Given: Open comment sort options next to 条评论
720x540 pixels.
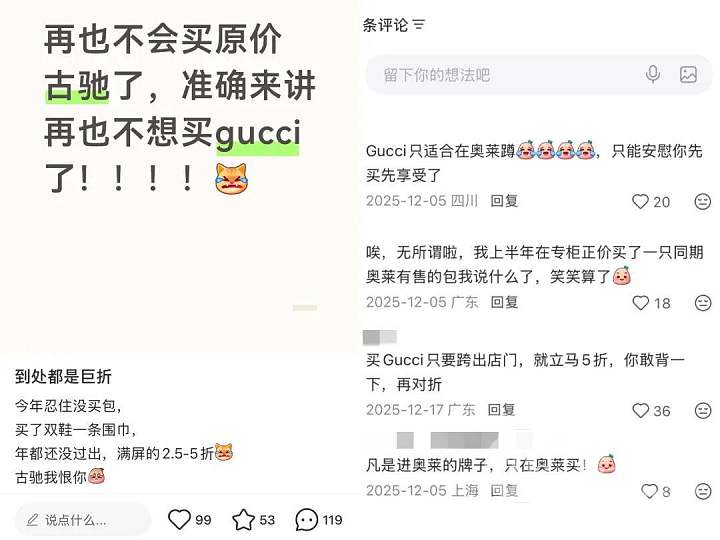Looking at the screenshot, I should pos(419,24).
